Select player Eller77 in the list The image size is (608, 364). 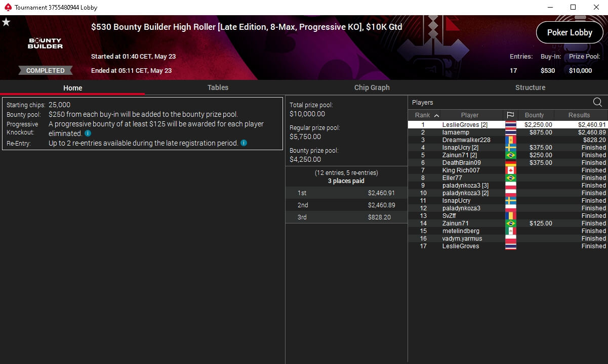507,178
